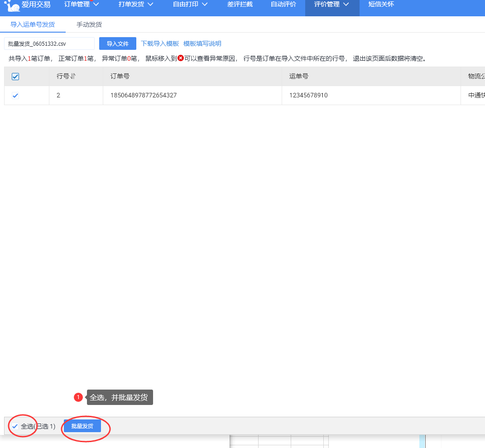This screenshot has height=448, width=485.
Task: Toggle the bottom 全选 checkbox
Action: point(15,426)
